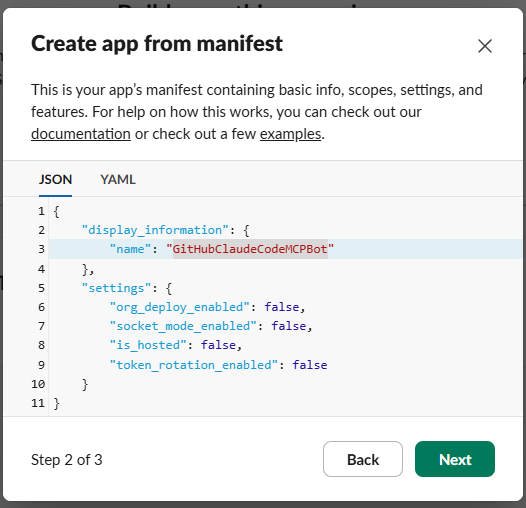Click the false value of org_deploy_enabled
The width and height of the screenshot is (526, 508).
point(282,307)
